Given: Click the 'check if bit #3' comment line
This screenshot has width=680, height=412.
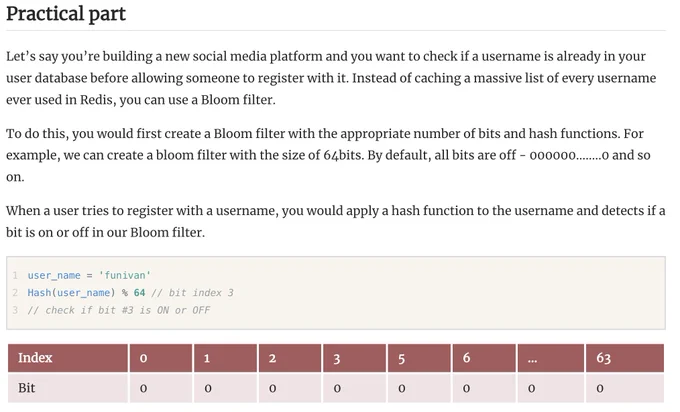Looking at the screenshot, I should tap(119, 310).
